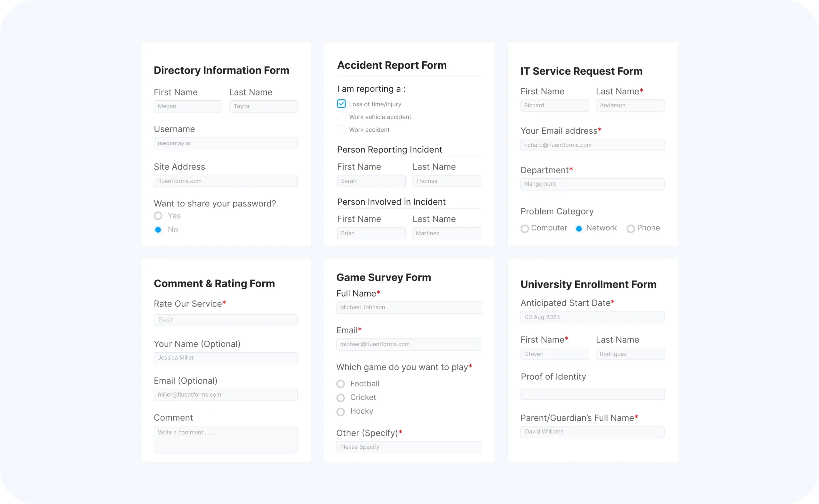
Task: Select Computer problem category
Action: click(x=524, y=229)
